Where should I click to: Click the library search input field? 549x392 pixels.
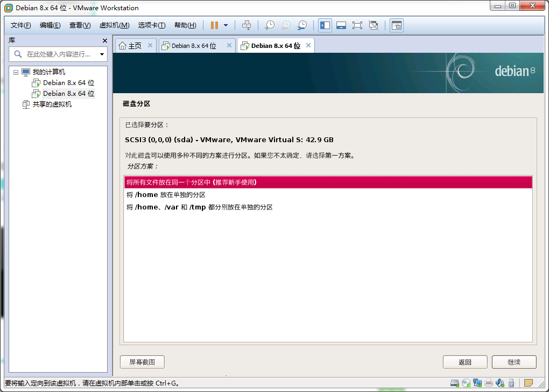click(x=58, y=54)
